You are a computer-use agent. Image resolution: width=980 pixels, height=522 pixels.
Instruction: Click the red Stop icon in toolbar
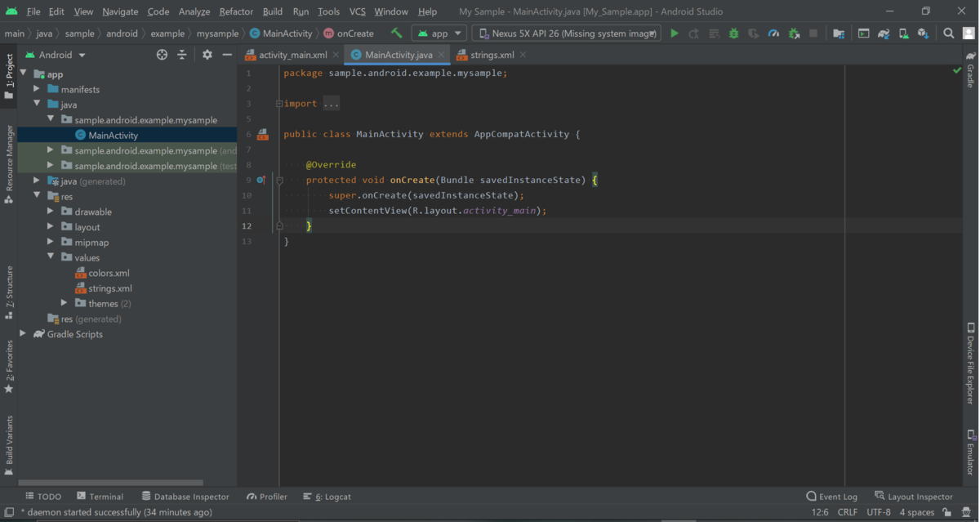tap(813, 33)
